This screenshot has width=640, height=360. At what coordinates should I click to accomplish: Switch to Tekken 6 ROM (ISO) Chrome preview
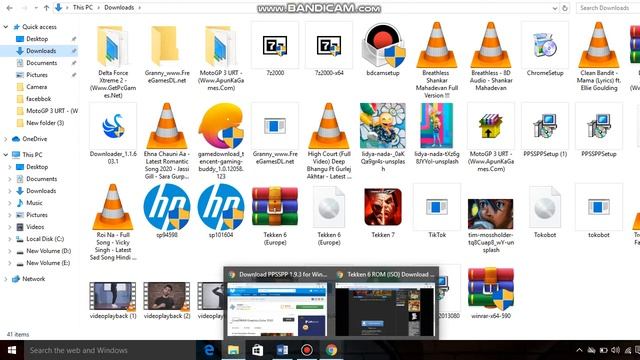(385, 303)
